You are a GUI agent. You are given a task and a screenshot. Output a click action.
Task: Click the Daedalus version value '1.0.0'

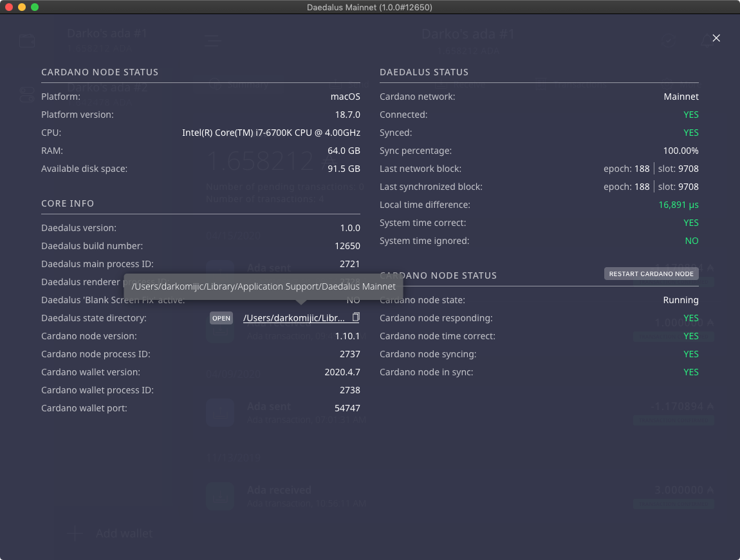350,228
